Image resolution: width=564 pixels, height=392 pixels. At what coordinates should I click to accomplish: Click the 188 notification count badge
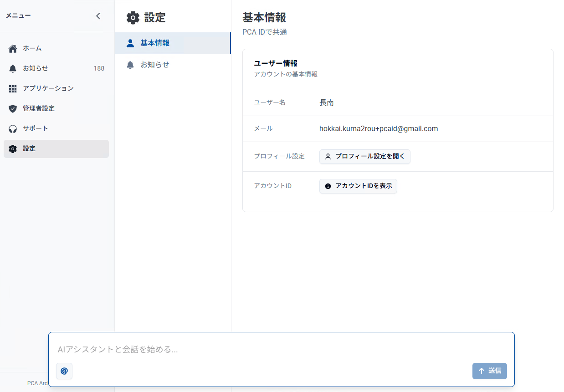99,69
